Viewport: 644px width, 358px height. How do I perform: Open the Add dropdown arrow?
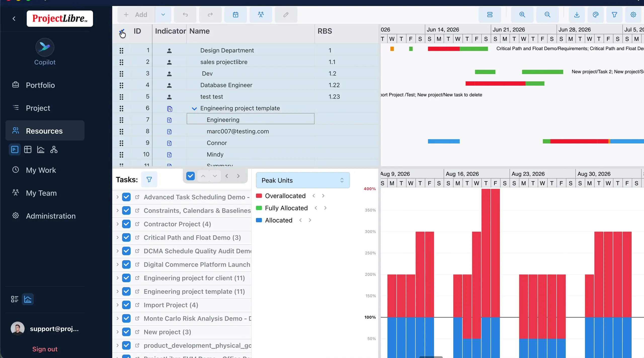pos(163,15)
